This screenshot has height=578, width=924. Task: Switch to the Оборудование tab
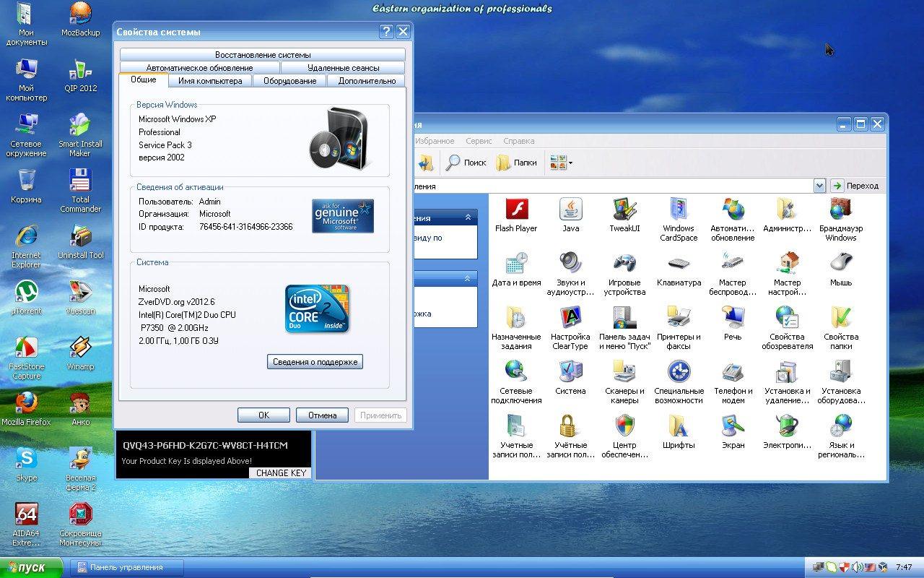(x=289, y=81)
